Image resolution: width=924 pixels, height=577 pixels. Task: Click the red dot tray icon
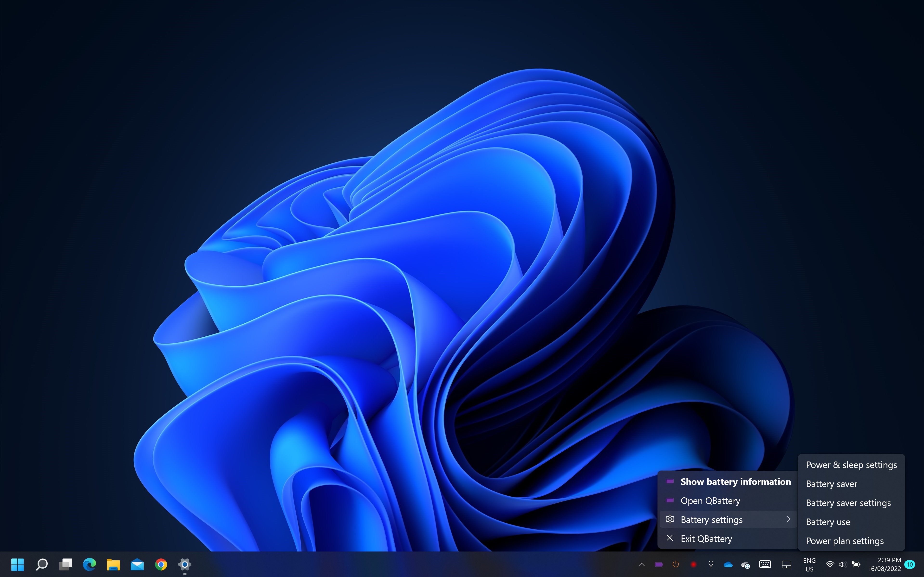[693, 564]
